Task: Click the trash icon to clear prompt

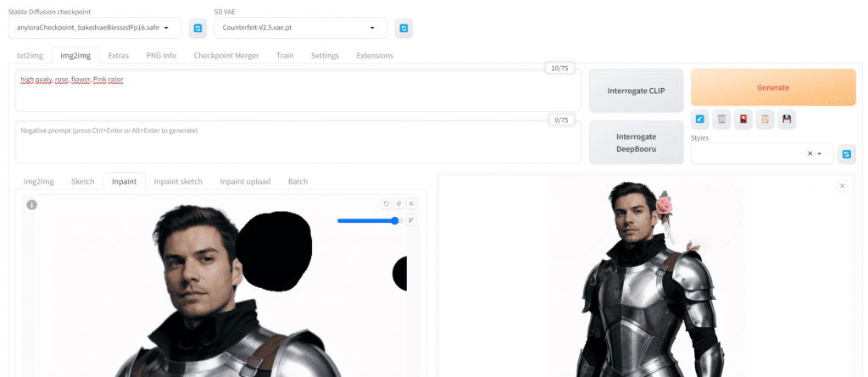Action: click(721, 119)
